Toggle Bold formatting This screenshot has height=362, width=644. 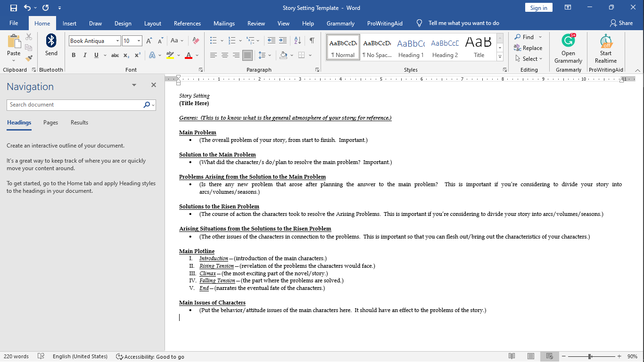pyautogui.click(x=74, y=56)
